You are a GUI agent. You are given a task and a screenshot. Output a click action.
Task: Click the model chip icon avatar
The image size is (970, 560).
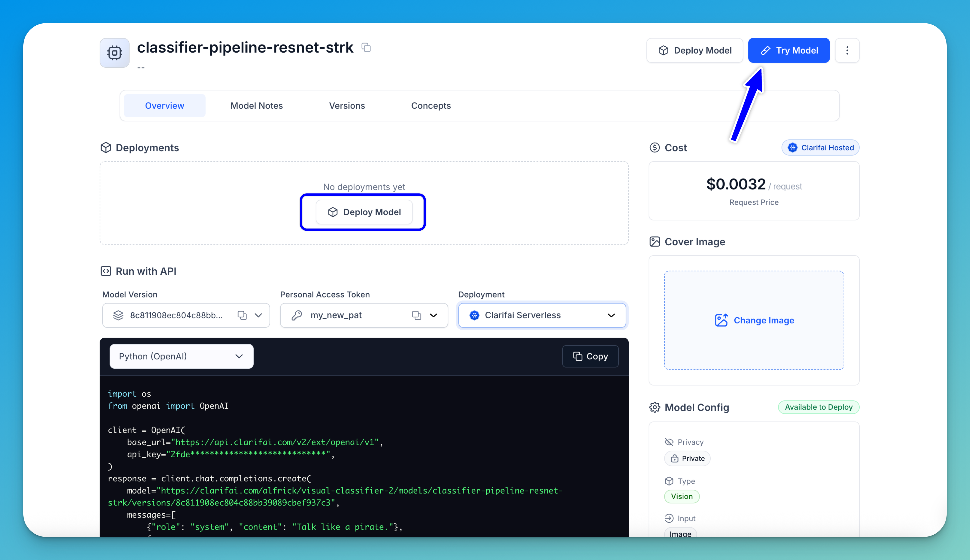point(115,53)
